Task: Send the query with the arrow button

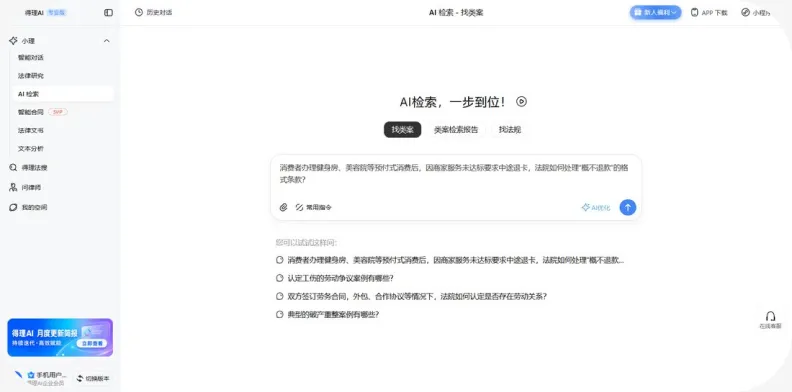Action: pyautogui.click(x=628, y=207)
